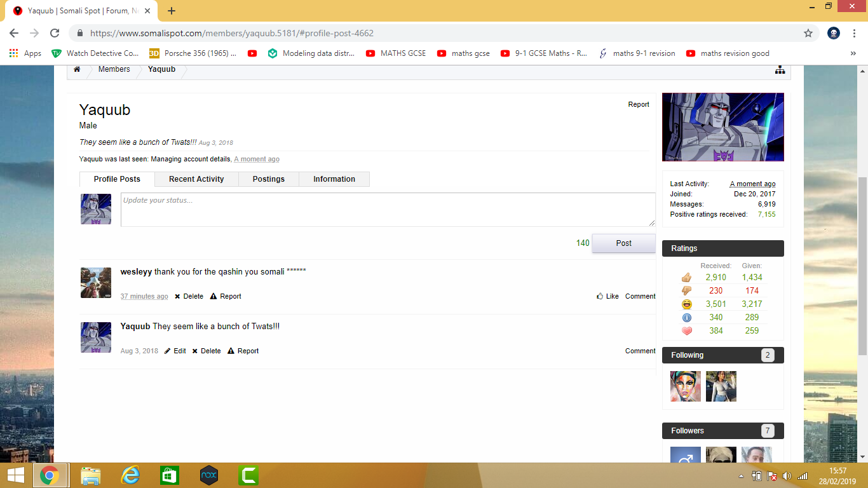Screen dimensions: 868x488
Task: Reload the page with the refresh icon
Action: coord(55,33)
